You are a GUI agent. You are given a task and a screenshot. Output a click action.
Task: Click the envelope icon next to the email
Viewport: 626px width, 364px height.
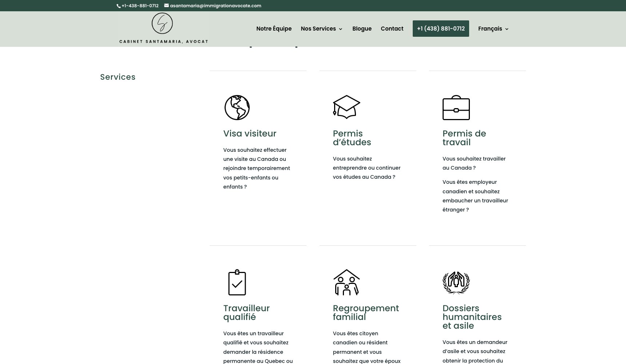point(166,5)
